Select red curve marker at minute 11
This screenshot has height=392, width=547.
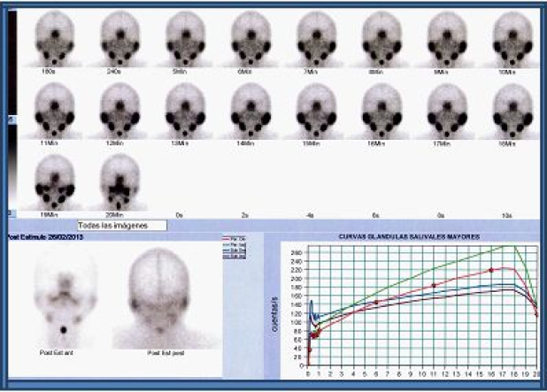point(433,286)
